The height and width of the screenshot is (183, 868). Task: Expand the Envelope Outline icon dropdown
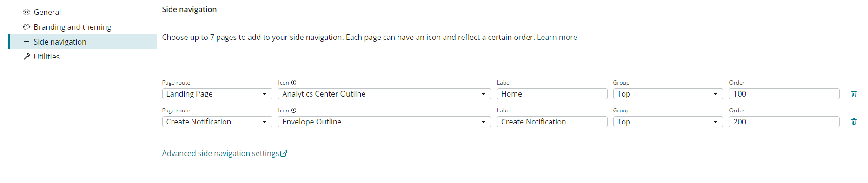tap(384, 122)
